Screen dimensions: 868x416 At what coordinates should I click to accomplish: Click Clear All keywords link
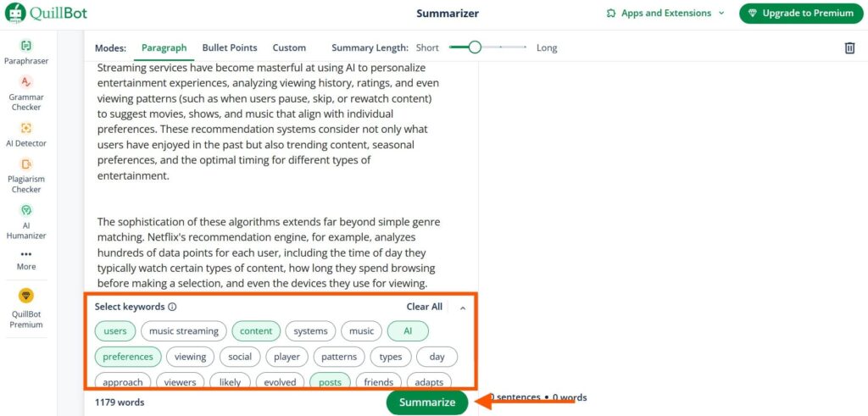pos(425,307)
